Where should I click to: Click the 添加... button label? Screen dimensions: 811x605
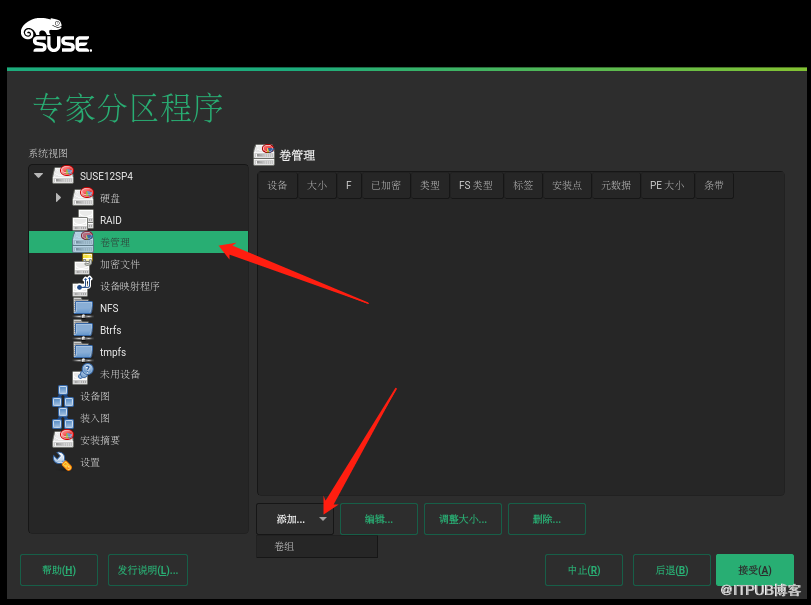(291, 519)
